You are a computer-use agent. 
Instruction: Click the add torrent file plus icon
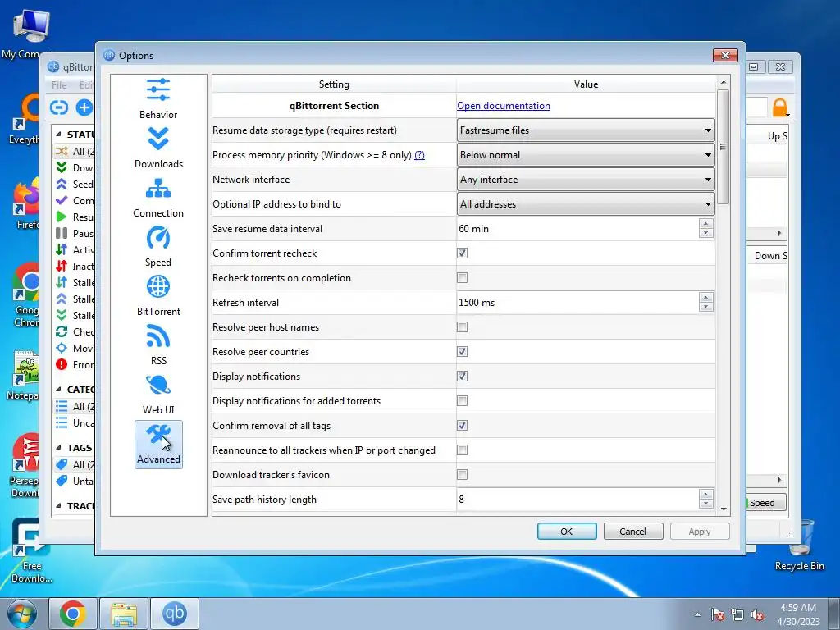[x=84, y=107]
